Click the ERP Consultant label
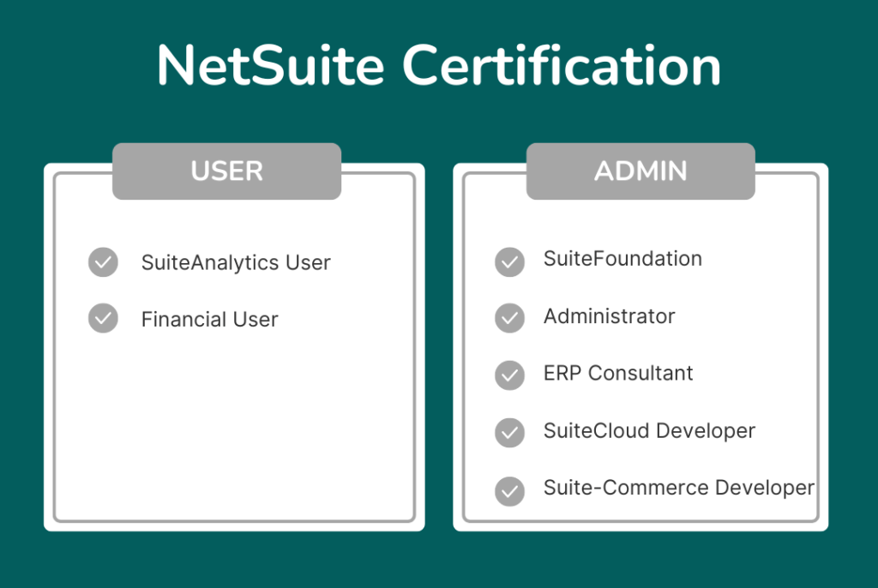Viewport: 878px width, 588px height. point(617,374)
